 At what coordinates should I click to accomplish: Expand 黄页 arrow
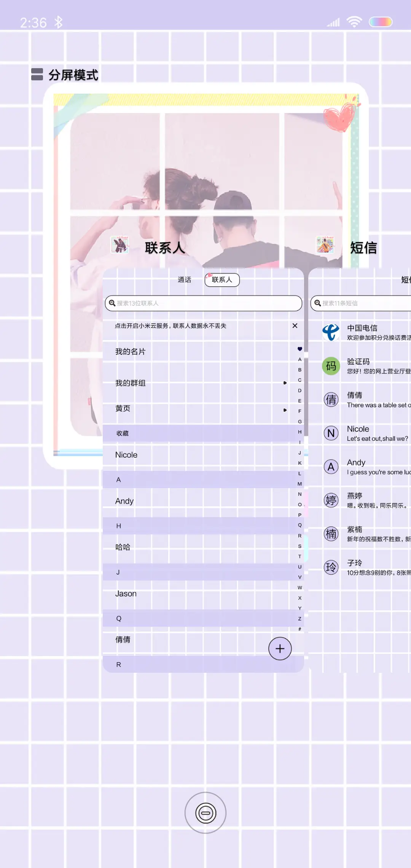pos(285,410)
